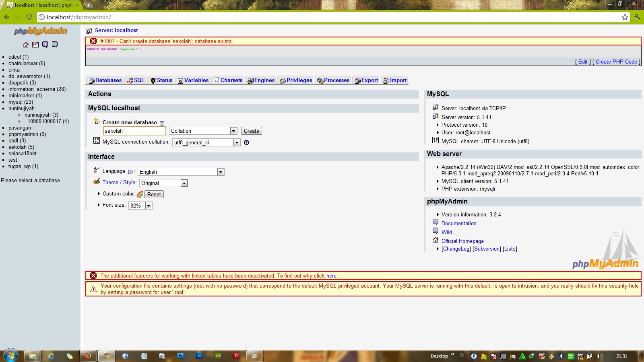
Task: Bookmark this page with the star icon
Action: [x=625, y=17]
